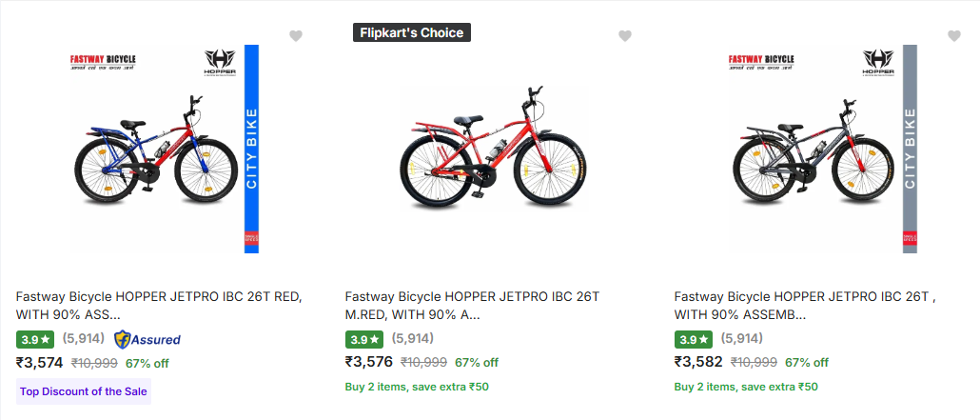Toggle wishlist heart on Flipkart's Choice bike
Image resolution: width=980 pixels, height=420 pixels.
625,36
